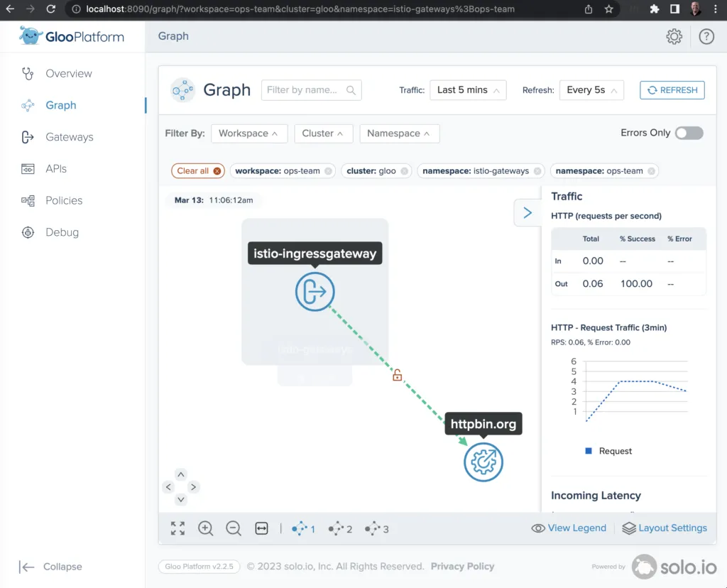Click the browser share icon
Image resolution: width=727 pixels, height=588 pixels.
[x=589, y=9]
